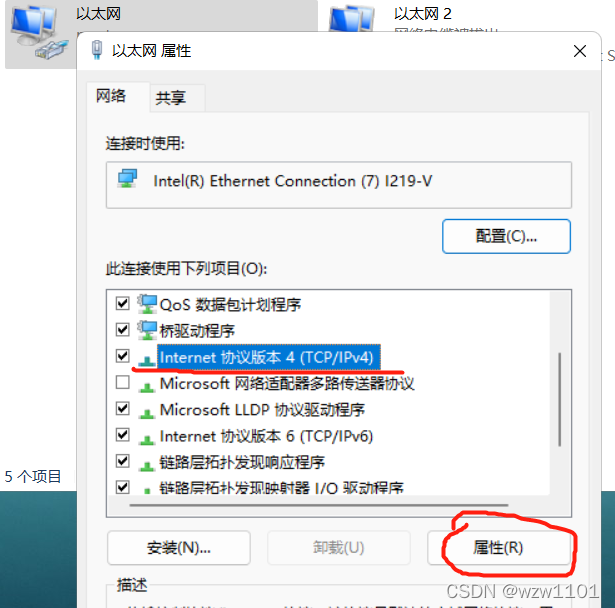
Task: Click the 以太网 network adapter icon
Action: (x=38, y=33)
